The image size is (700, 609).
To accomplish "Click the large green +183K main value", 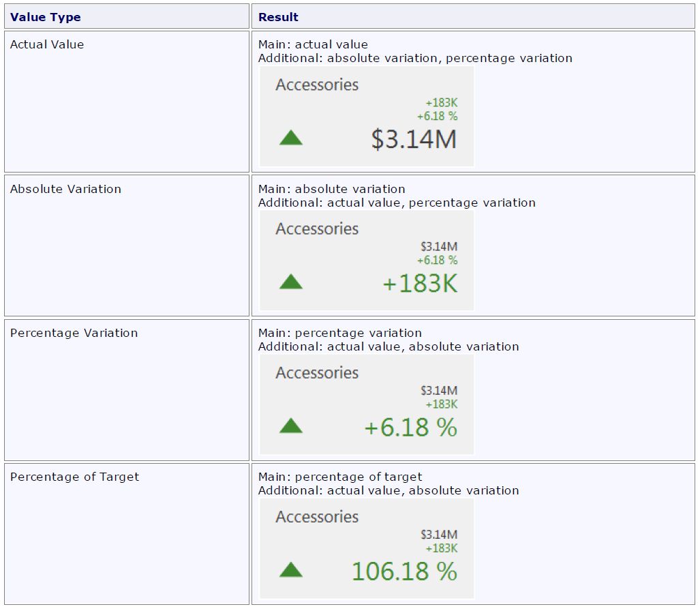I will coord(420,284).
